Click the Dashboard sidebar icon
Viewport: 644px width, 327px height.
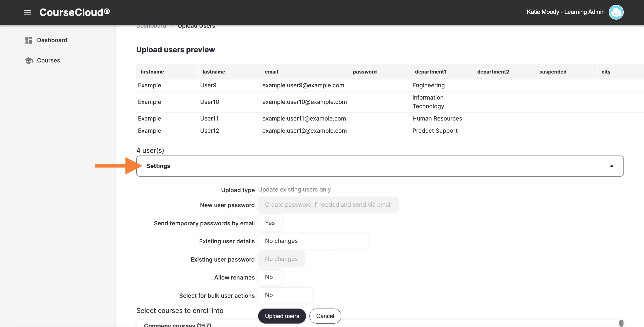coord(29,40)
